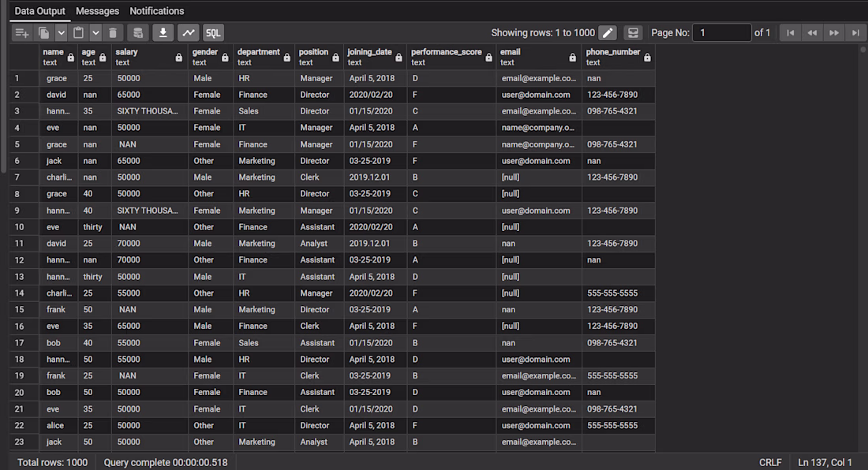Click the lock icon in the phone_number column header
868x470 pixels.
pyautogui.click(x=647, y=58)
